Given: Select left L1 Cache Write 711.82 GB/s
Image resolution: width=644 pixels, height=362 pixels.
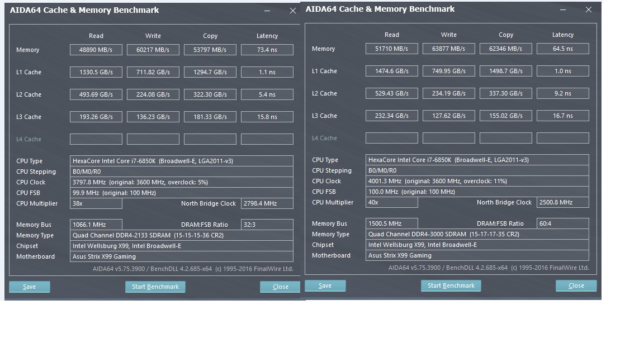Looking at the screenshot, I should click(153, 72).
